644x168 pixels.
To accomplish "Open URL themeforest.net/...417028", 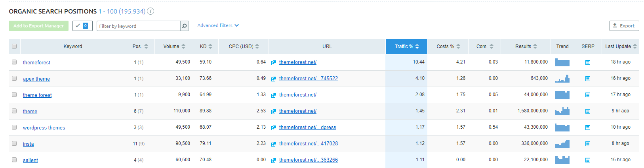I will coord(309,143).
